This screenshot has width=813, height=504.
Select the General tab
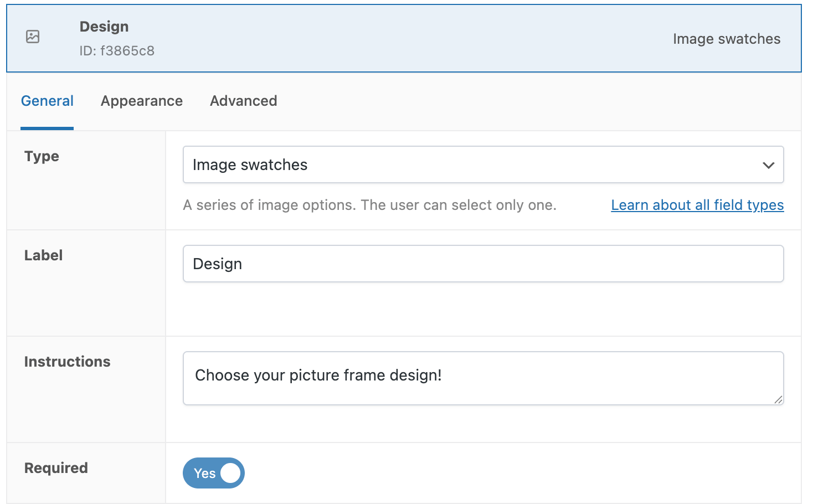(47, 101)
